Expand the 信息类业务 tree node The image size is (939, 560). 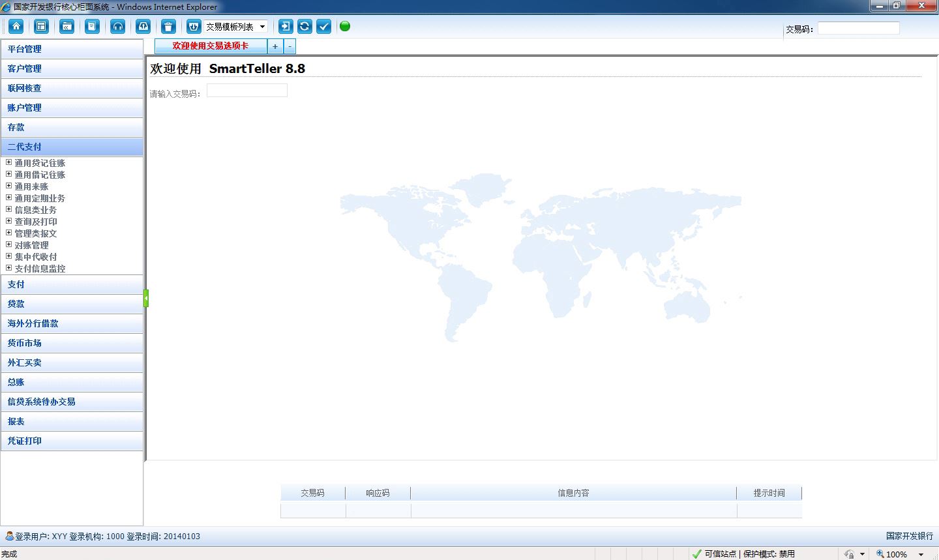(x=9, y=210)
